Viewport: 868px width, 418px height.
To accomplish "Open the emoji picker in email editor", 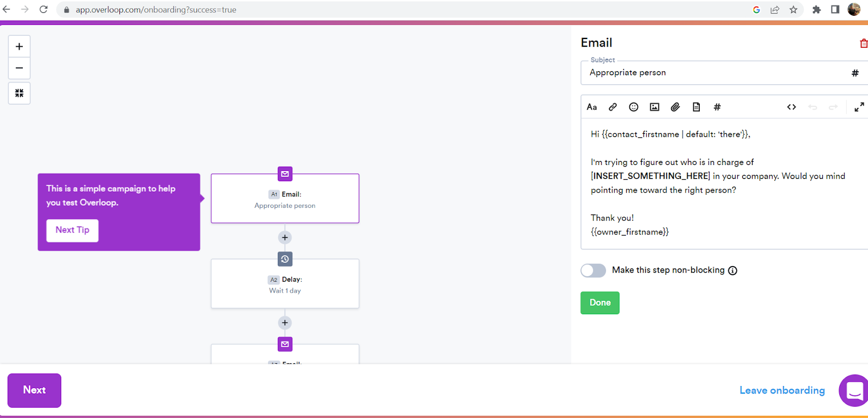I will tap(633, 107).
